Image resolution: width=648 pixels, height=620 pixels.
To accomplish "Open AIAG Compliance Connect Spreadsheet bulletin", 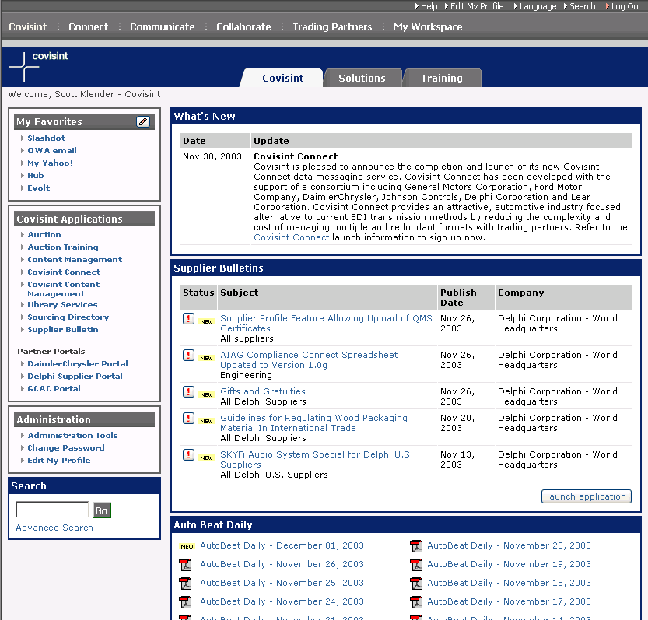I will point(309,360).
